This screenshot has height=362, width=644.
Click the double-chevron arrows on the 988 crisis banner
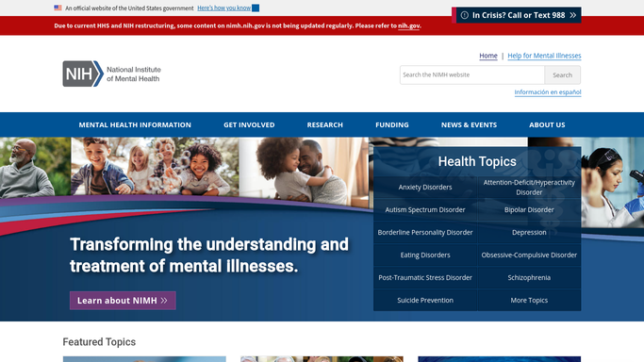point(573,15)
